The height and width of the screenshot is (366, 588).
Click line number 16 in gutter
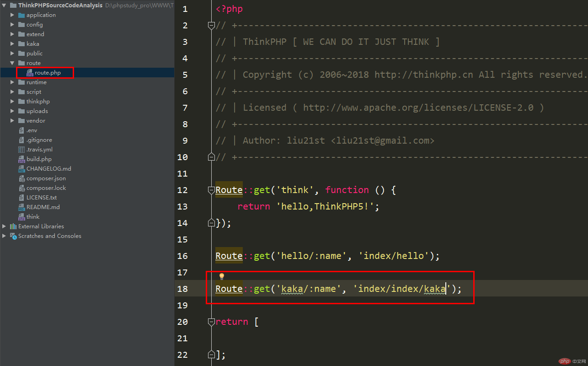tap(182, 256)
